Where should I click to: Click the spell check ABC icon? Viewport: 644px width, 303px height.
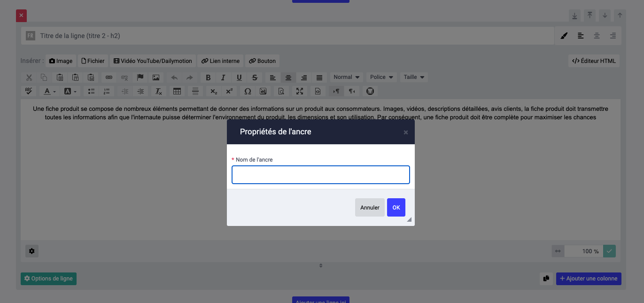tap(29, 91)
